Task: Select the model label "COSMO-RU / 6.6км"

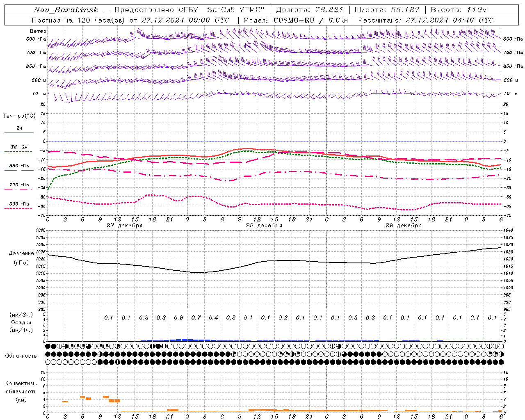Action: tap(311, 20)
